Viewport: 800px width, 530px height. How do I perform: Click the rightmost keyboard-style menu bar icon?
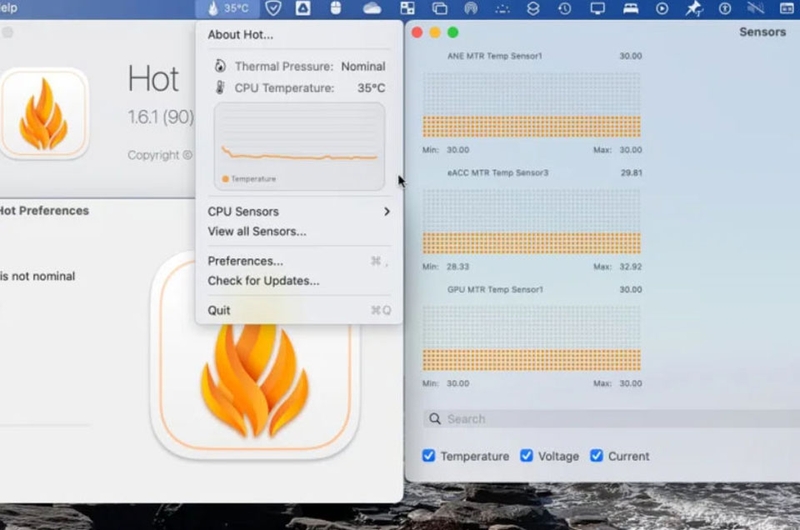point(787,8)
